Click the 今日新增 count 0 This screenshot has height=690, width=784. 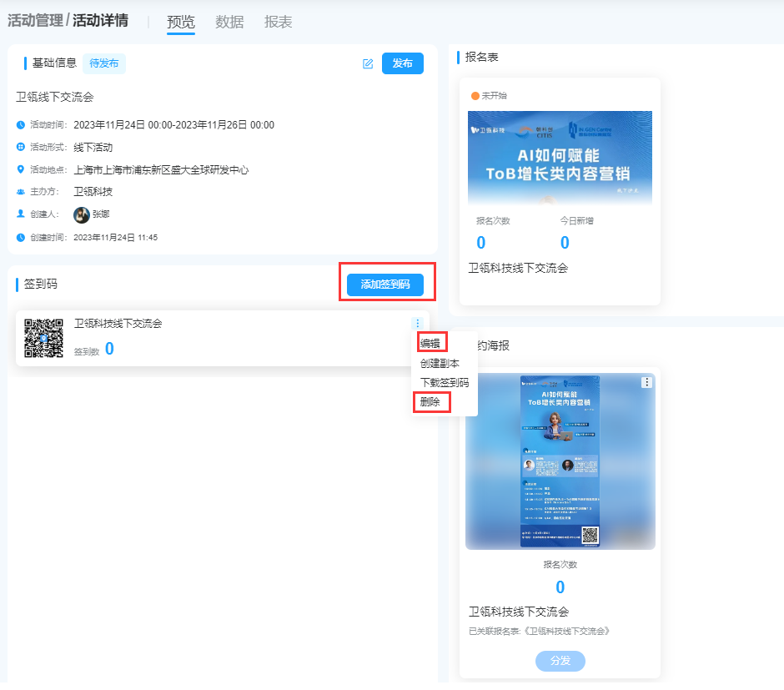[x=565, y=243]
